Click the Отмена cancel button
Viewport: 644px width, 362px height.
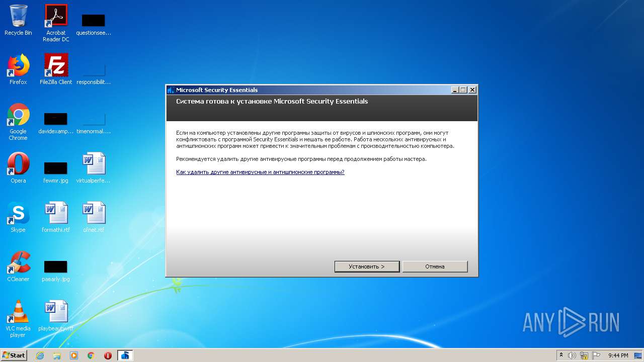tap(435, 266)
